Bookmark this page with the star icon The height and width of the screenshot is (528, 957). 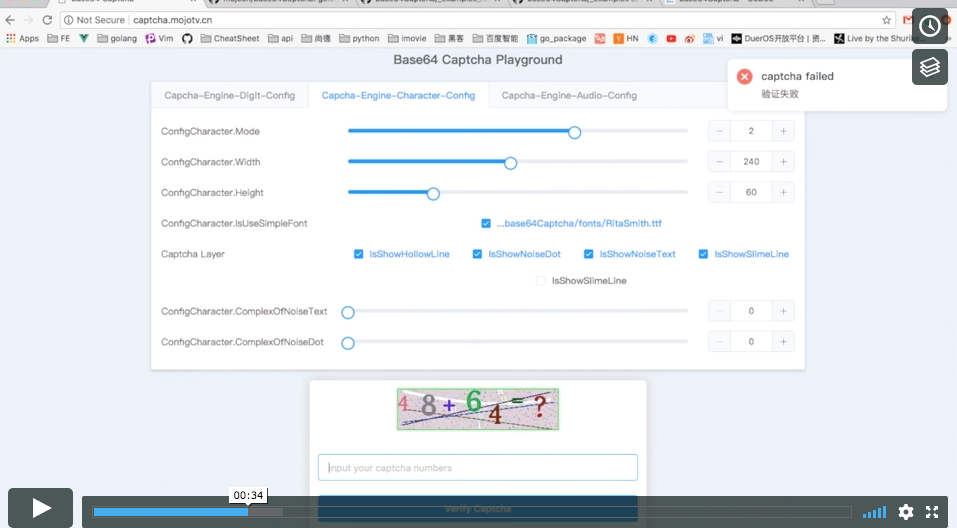point(886,20)
